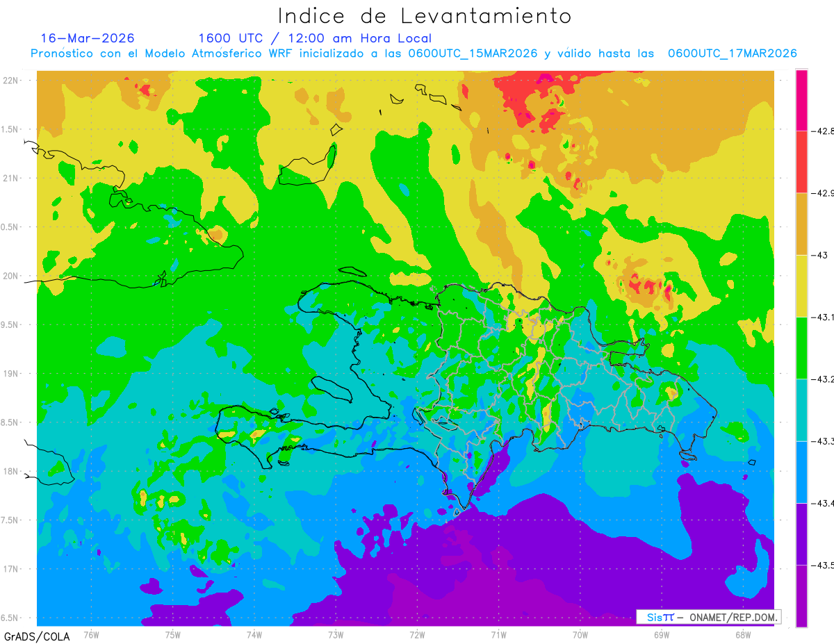
Task: Click the '75W' longitude label
Action: 173,634
